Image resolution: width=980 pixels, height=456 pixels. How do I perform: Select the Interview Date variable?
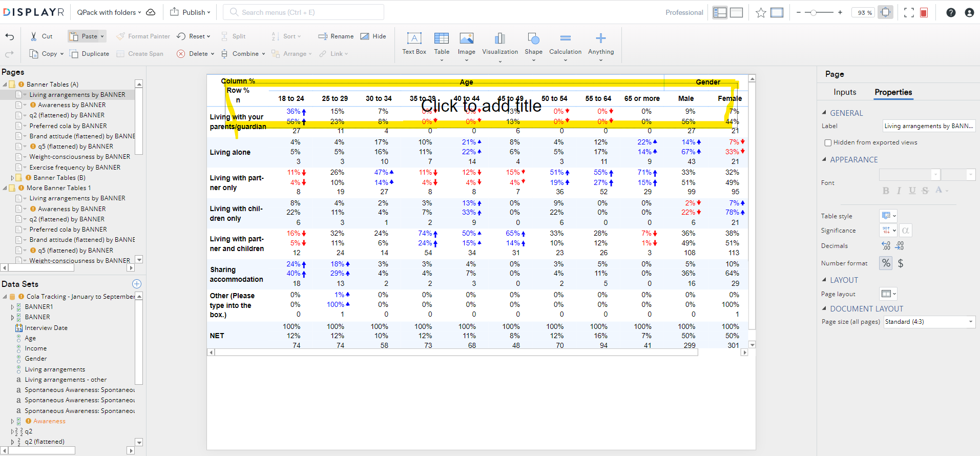(x=46, y=328)
